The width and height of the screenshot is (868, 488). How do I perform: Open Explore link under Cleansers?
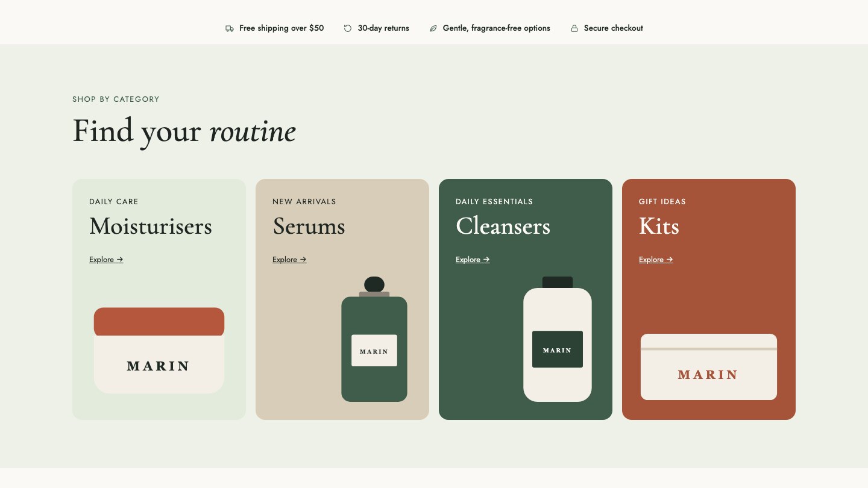coord(473,260)
